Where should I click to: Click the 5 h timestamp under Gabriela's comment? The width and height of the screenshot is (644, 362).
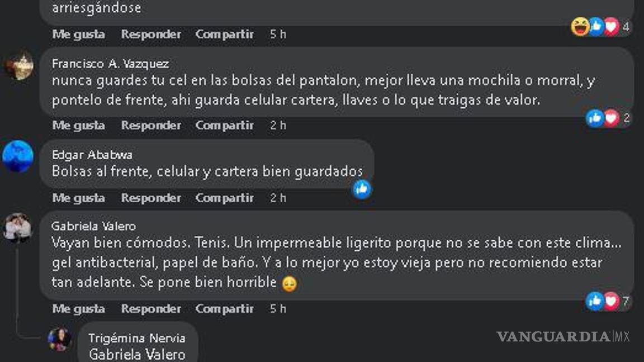pyautogui.click(x=277, y=308)
